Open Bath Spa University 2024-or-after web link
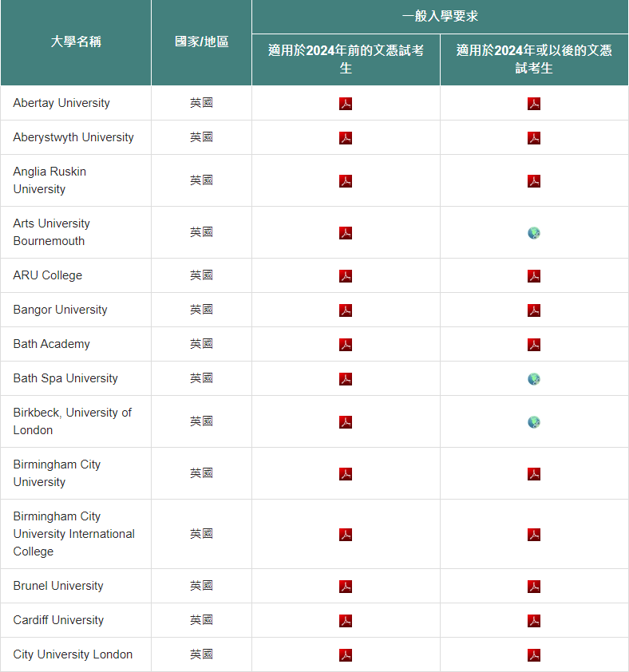The width and height of the screenshot is (629, 672). click(534, 379)
